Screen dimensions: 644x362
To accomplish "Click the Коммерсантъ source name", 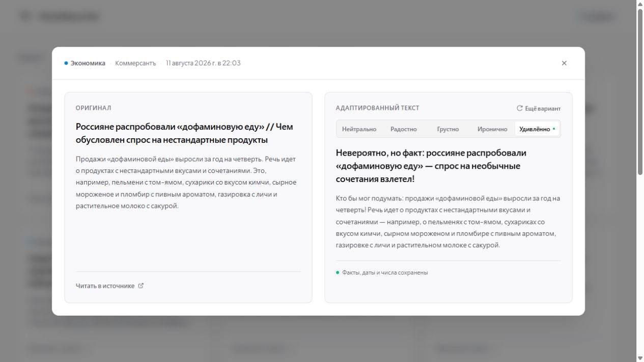I will [x=135, y=63].
